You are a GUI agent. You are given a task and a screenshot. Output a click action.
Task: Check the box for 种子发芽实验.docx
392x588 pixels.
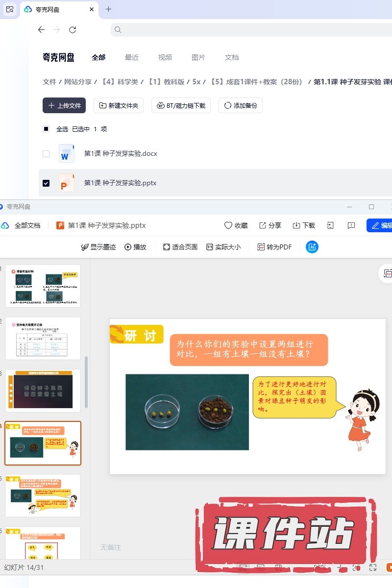pos(46,153)
